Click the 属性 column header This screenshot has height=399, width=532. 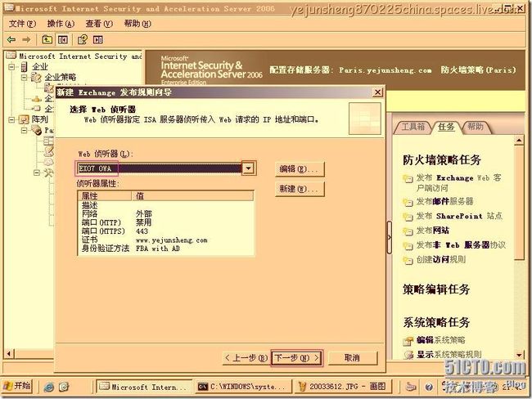(105, 195)
